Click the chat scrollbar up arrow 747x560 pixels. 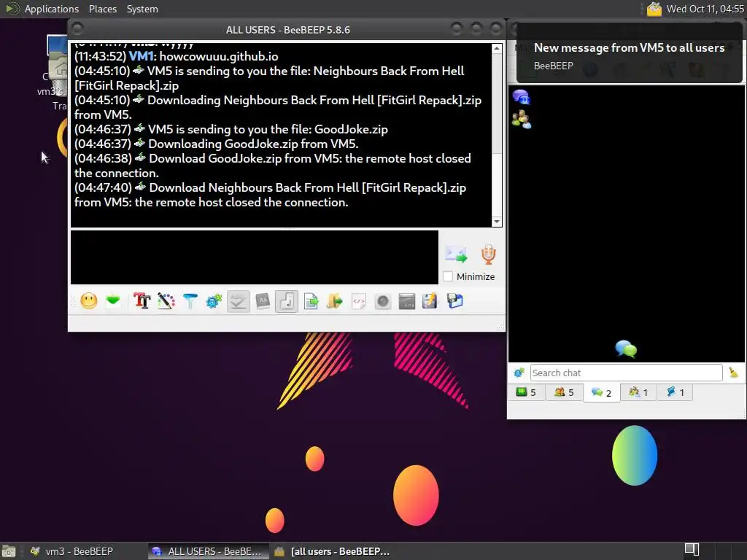click(x=497, y=48)
